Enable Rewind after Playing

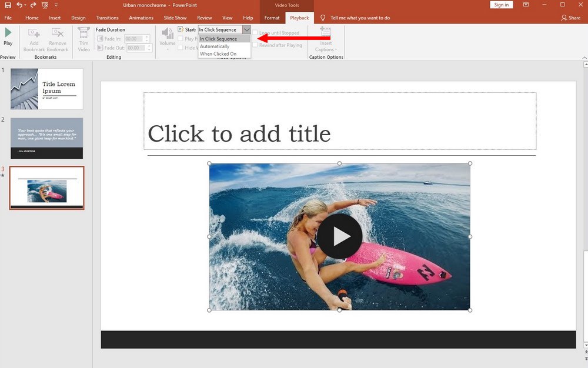point(255,44)
